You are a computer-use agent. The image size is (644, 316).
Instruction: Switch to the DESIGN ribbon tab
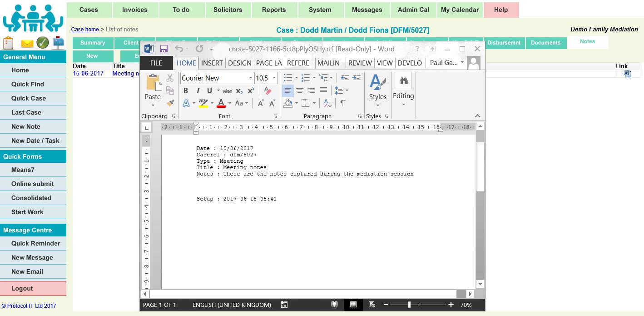[x=240, y=63]
